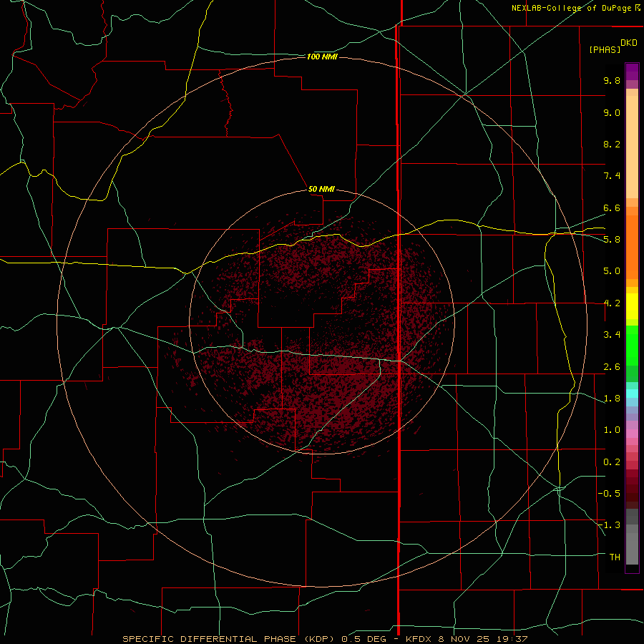Click the 9.8 scale value
644x644 pixels.
tap(612, 80)
